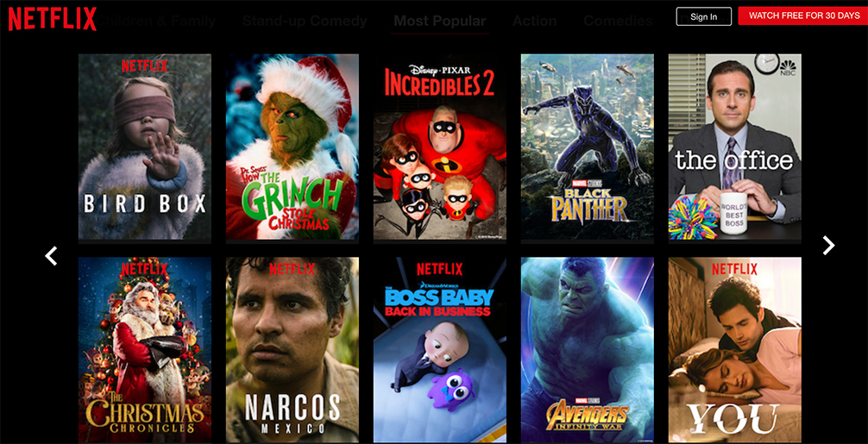Screen dimensions: 868x444
Task: Select How the Grinch Stole Christmas poster
Action: coord(292,147)
